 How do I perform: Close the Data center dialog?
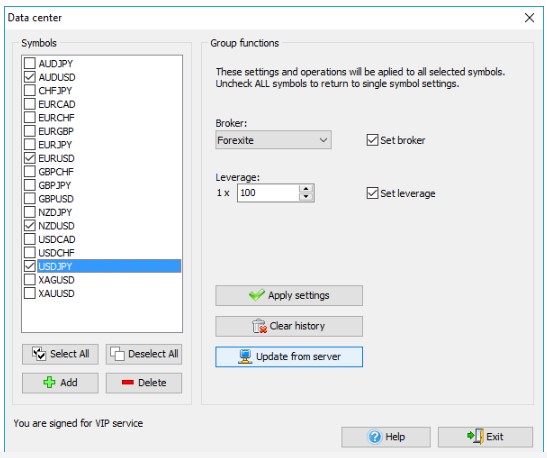pyautogui.click(x=529, y=17)
